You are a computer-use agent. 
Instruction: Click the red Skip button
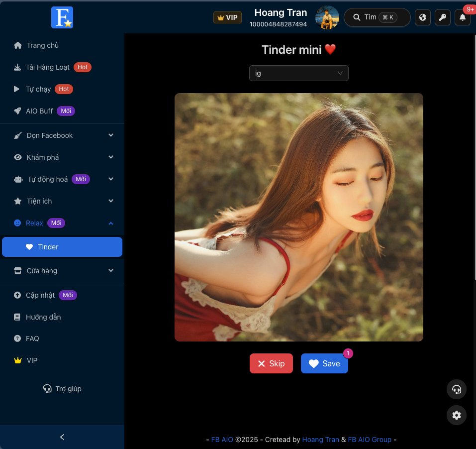(x=271, y=363)
